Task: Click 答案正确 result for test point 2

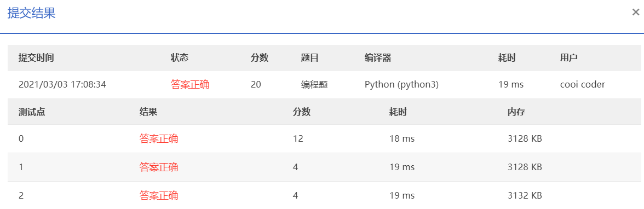Action: click(159, 195)
